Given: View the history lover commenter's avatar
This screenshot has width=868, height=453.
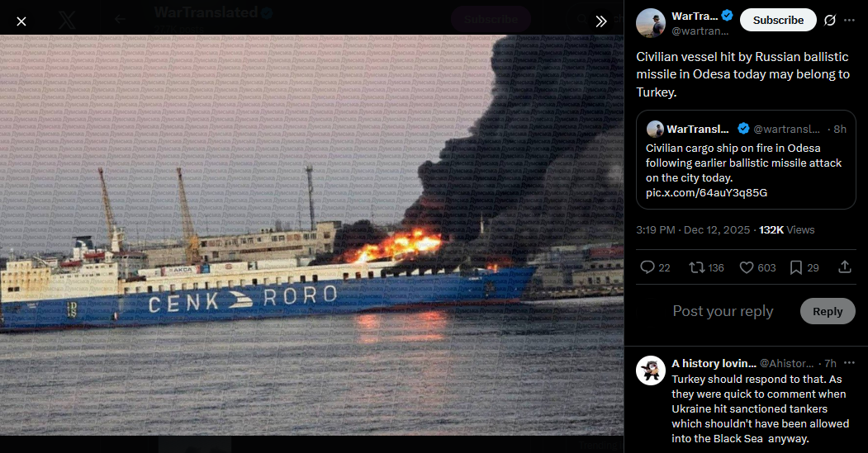Looking at the screenshot, I should tap(651, 370).
